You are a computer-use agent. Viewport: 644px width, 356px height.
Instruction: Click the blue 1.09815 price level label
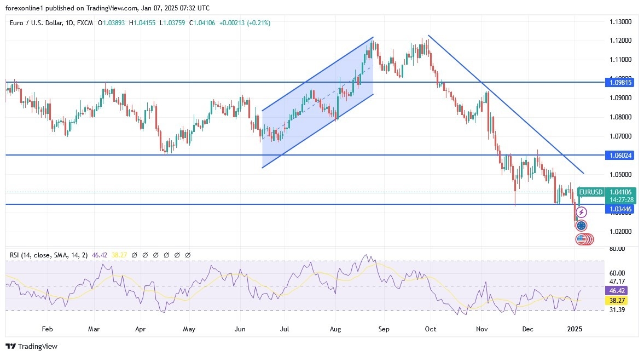(x=619, y=83)
